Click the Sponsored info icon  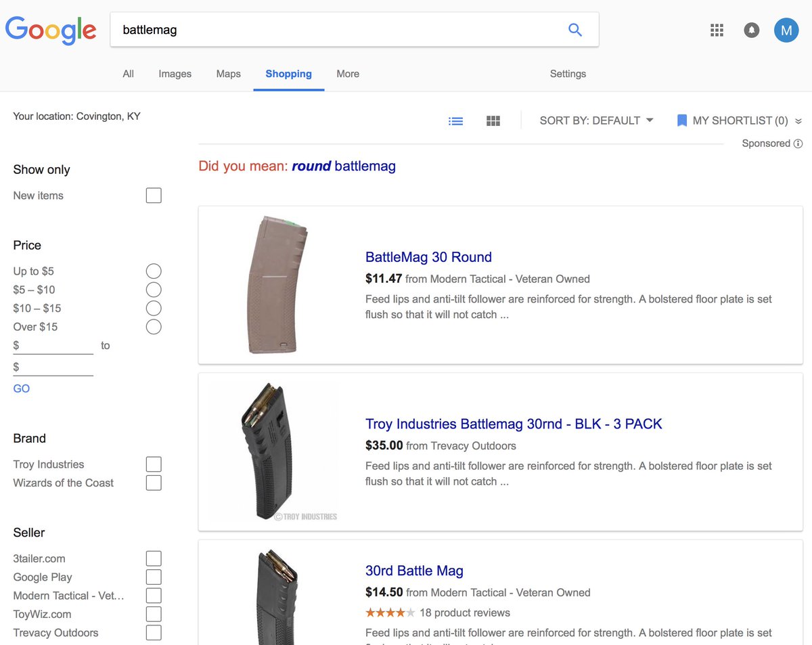coord(798,143)
